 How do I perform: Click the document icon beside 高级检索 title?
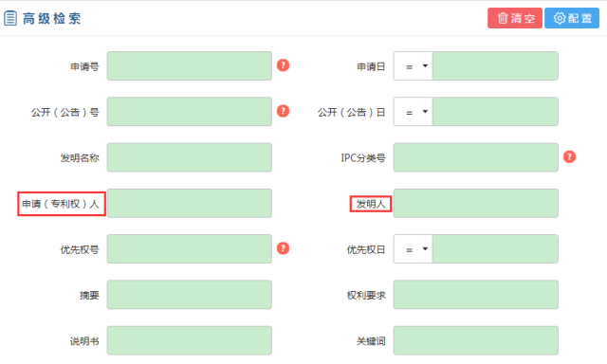tap(10, 18)
